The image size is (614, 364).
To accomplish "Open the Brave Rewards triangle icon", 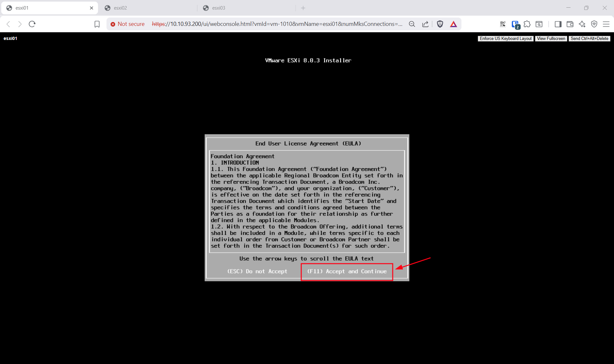I will pyautogui.click(x=453, y=24).
